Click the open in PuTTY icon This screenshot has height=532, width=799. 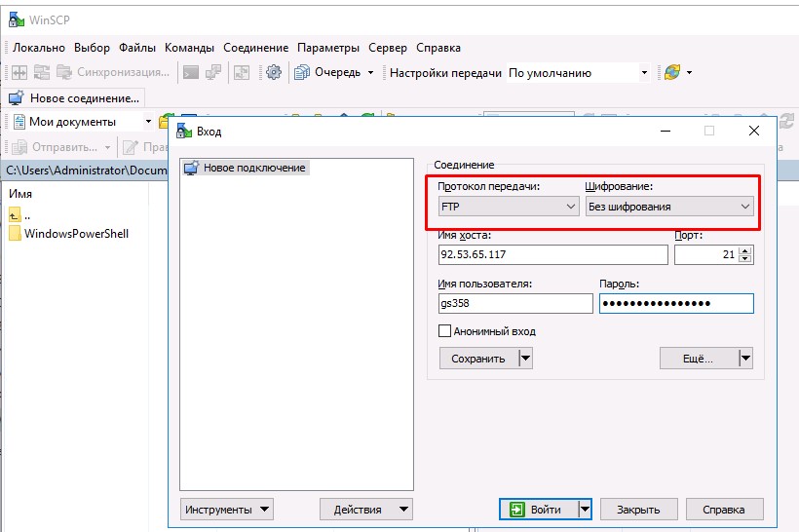(x=213, y=72)
